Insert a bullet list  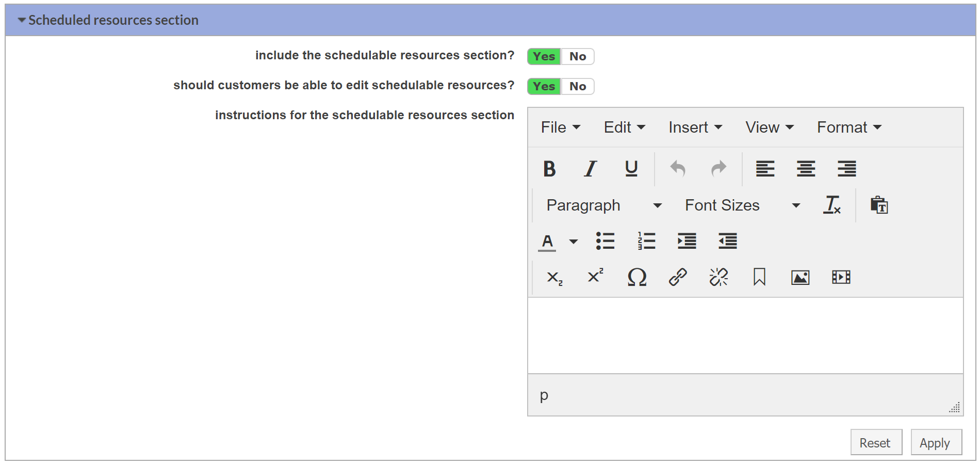click(605, 241)
